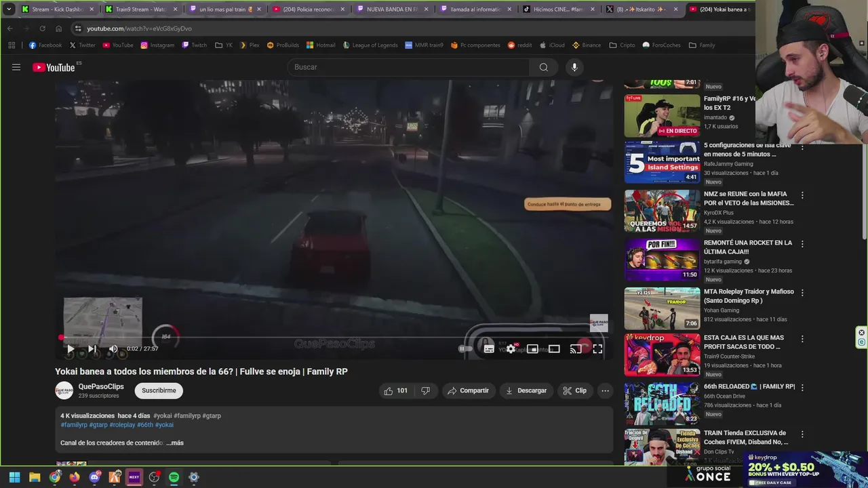The image size is (868, 488).
Task: Open the FamilyRP #16 live thumbnail
Action: click(x=662, y=115)
